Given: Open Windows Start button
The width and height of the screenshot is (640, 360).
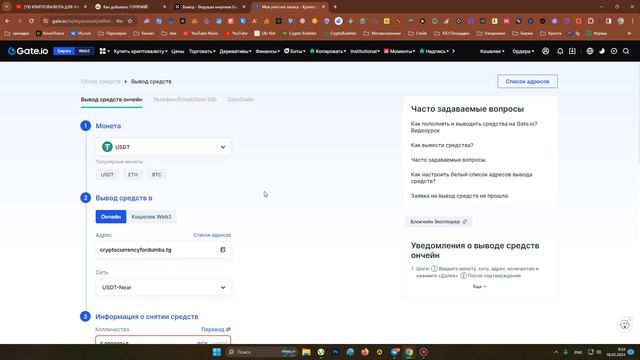Looking at the screenshot, I should pos(217,352).
